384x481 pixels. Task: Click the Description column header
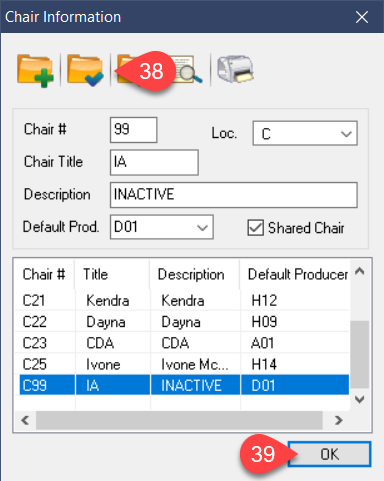[195, 275]
